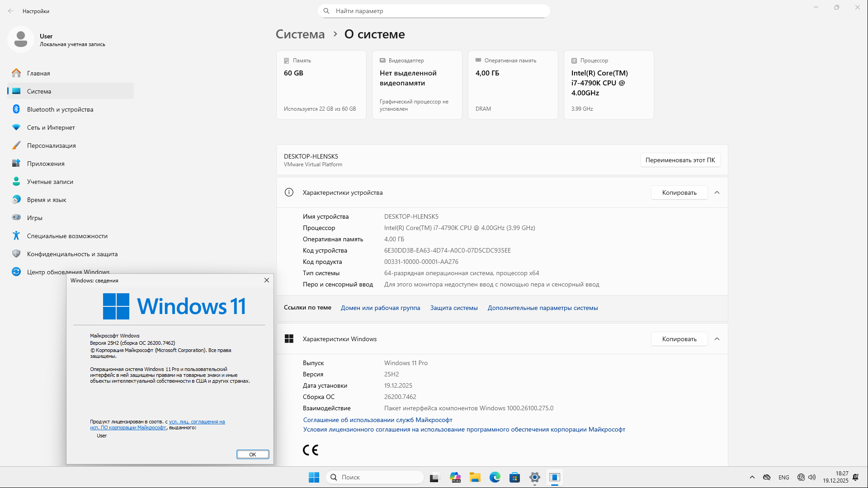
Task: Click the Переименовать этот ПК button
Action: pos(680,160)
